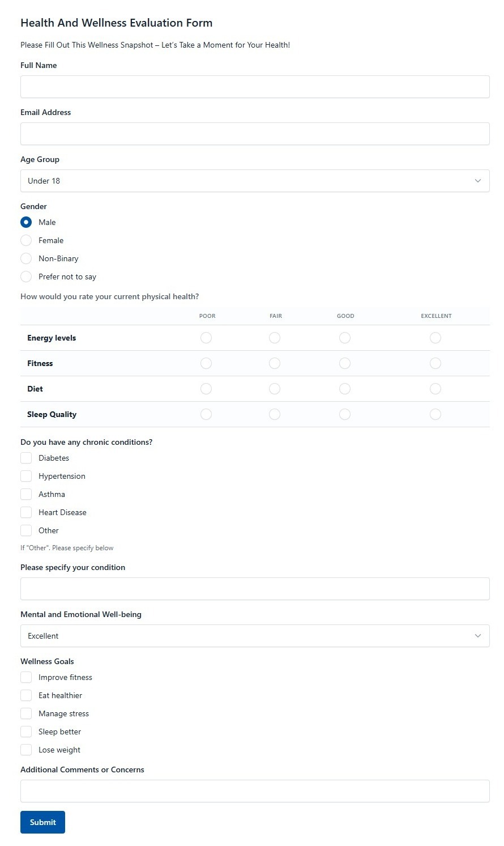This screenshot has width=504, height=846.
Task: Focus the Email Address text box
Action: (255, 134)
